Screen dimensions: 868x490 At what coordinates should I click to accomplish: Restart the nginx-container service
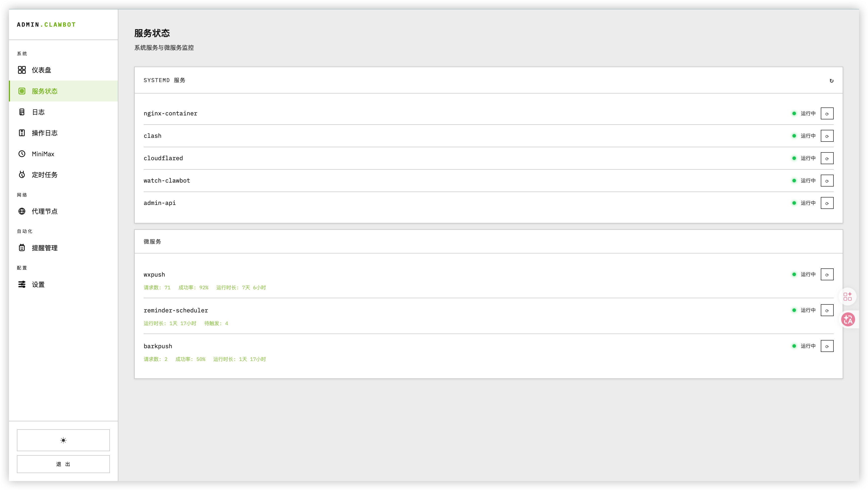(827, 113)
